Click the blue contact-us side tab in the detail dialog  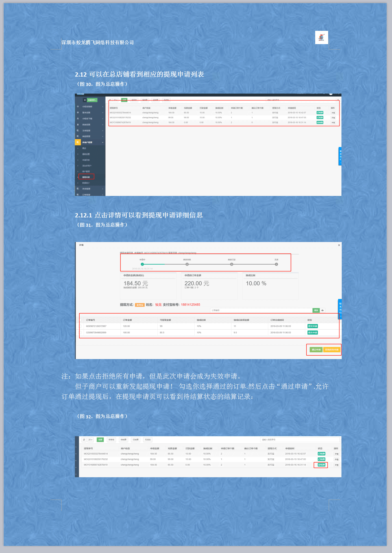pos(340,308)
